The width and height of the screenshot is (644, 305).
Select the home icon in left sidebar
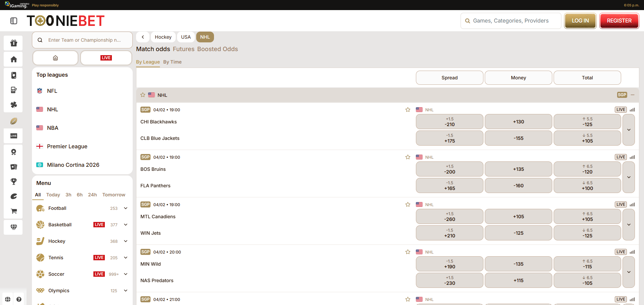[x=13, y=59]
